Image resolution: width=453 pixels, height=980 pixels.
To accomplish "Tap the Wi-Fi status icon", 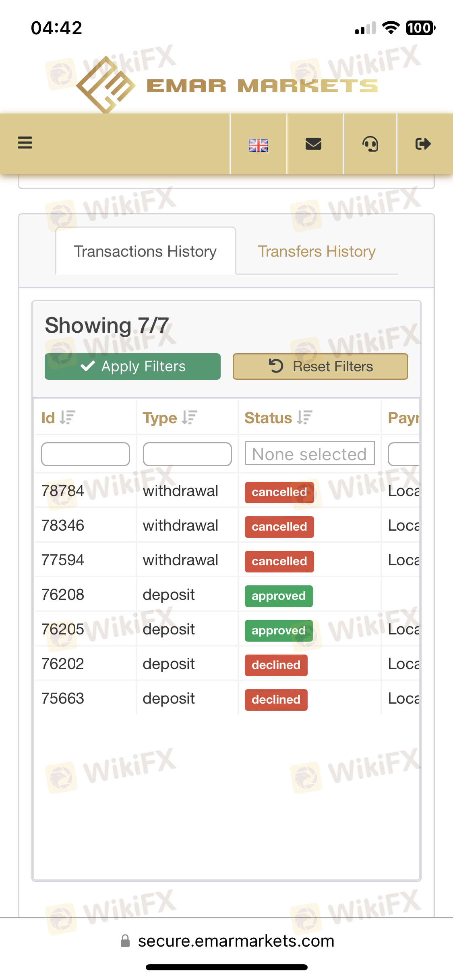I will pos(391,27).
